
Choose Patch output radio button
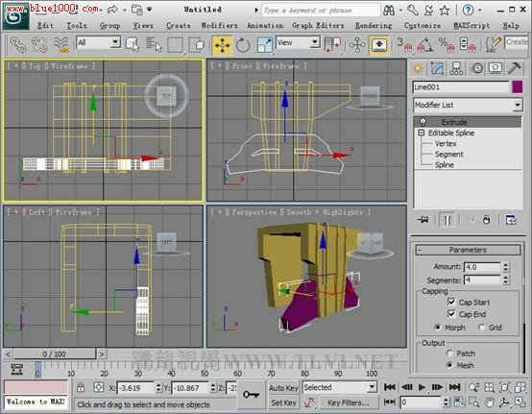tap(449, 353)
